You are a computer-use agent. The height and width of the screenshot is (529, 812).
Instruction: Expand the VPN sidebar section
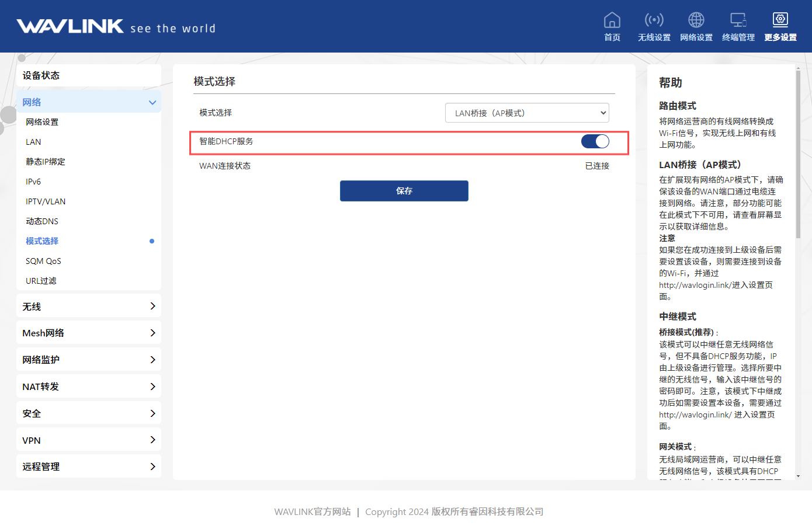pyautogui.click(x=89, y=440)
